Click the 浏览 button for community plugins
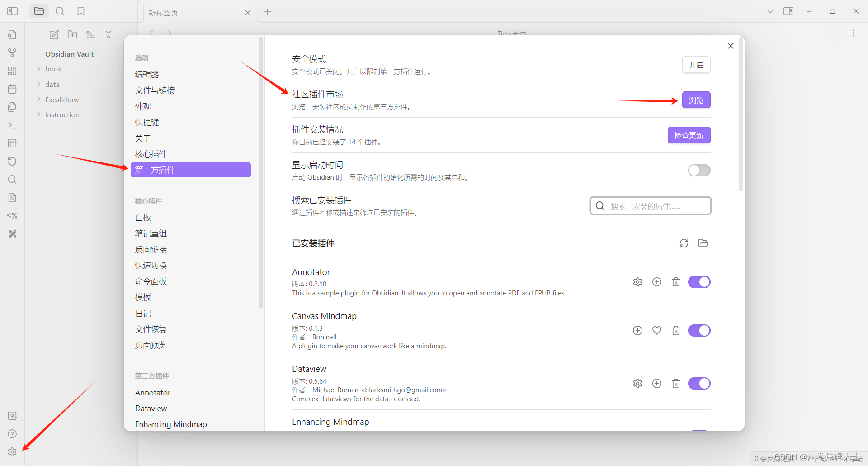 coord(696,100)
